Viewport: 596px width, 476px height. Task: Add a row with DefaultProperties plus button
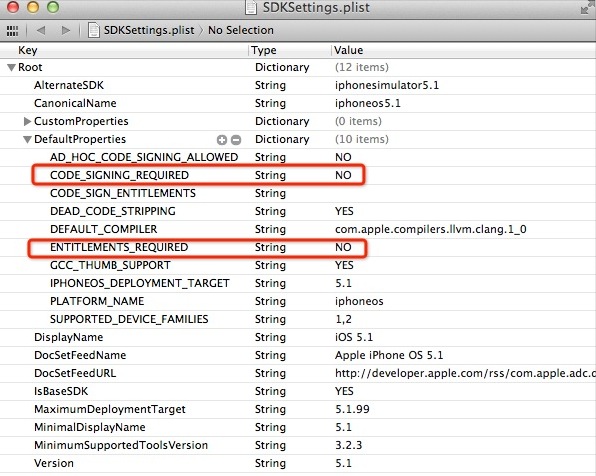pyautogui.click(x=222, y=140)
